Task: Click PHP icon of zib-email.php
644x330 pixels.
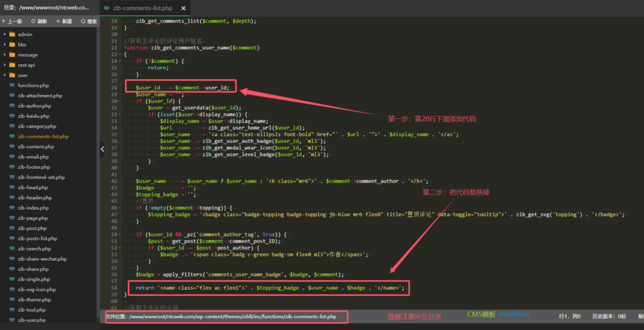Action: (12, 157)
